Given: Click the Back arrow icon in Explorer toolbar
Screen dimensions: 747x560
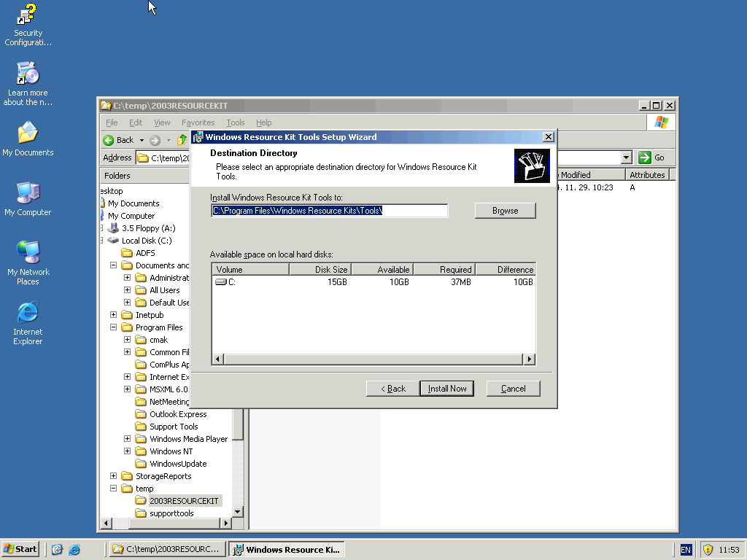Looking at the screenshot, I should coord(109,140).
